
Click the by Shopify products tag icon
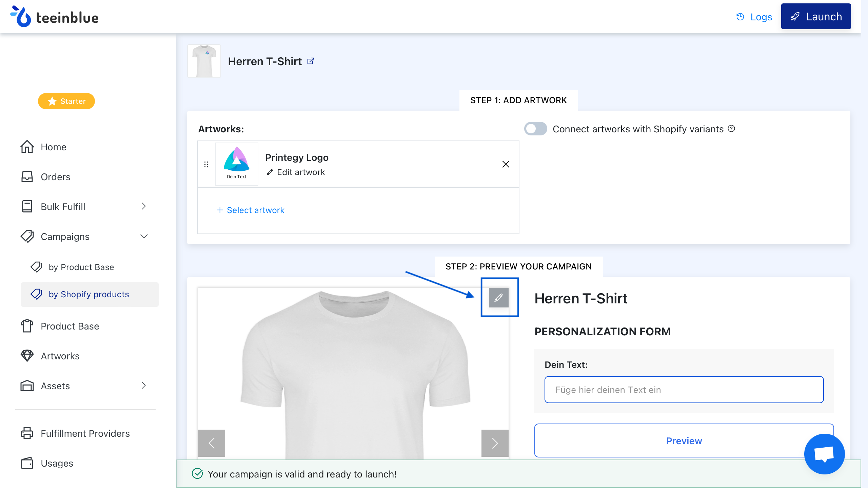36,294
